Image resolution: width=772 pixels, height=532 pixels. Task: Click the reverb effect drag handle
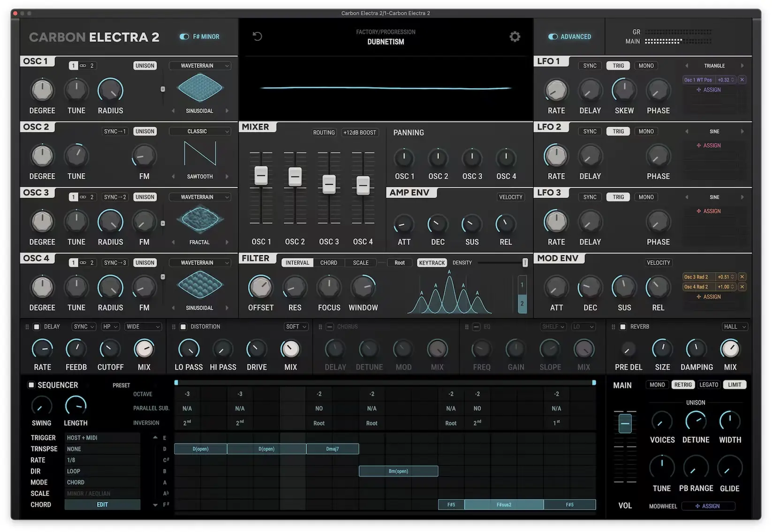tap(613, 327)
